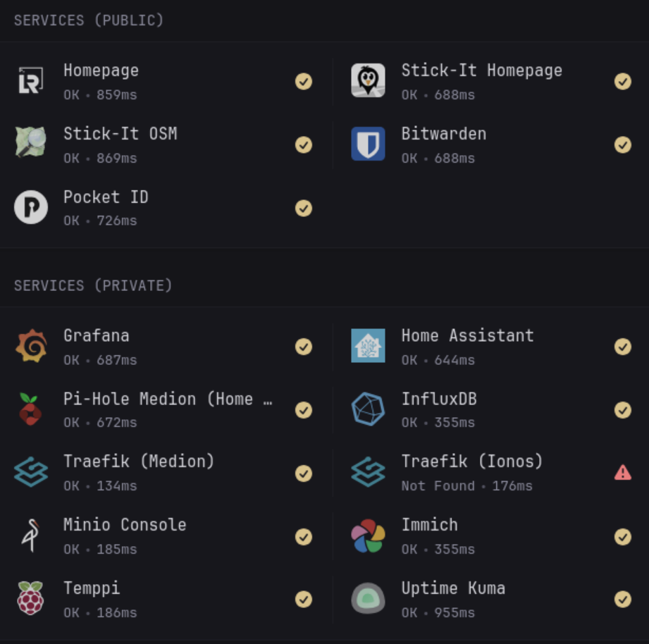Click the Homepage status checkmark

[x=304, y=81]
